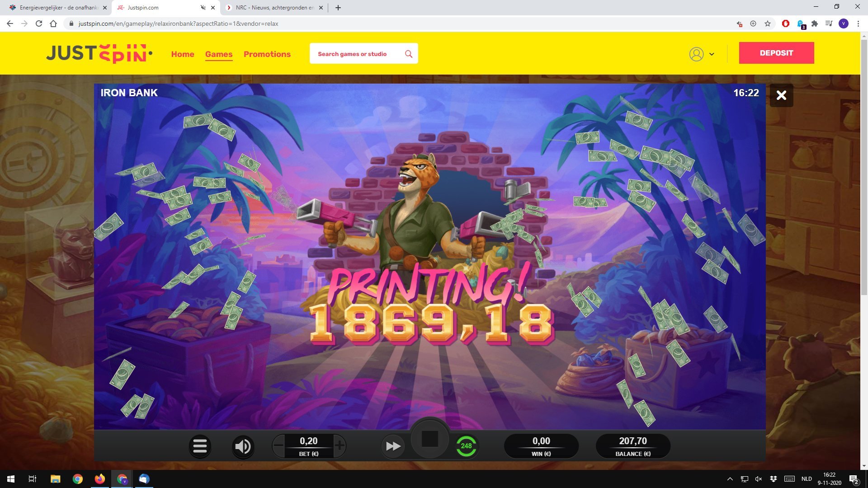Click the system clock 16:22
The image size is (868, 488).
(829, 475)
